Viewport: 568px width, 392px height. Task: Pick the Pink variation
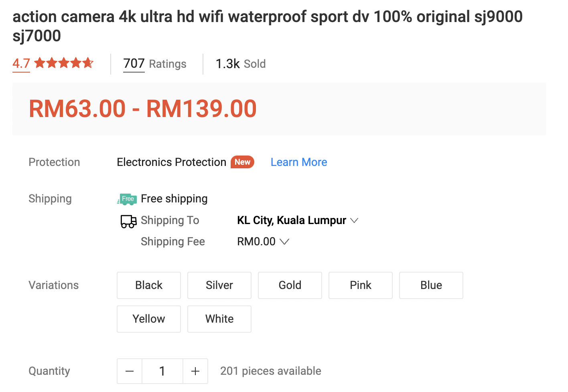coord(361,285)
